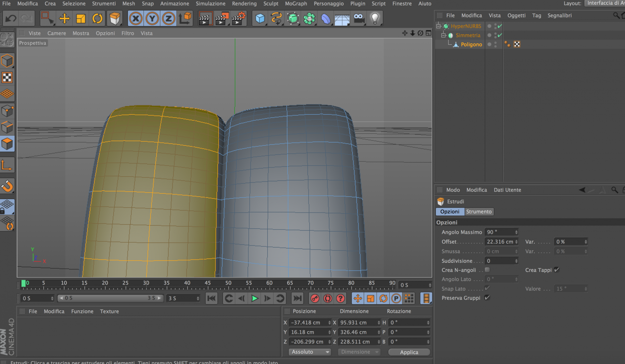The height and width of the screenshot is (364, 625).
Task: Click the Offset input field
Action: pos(500,242)
